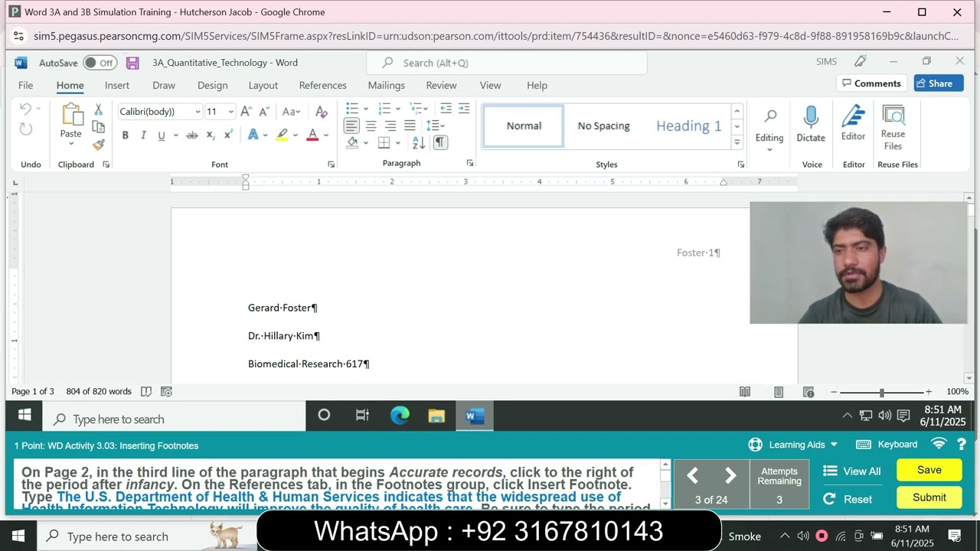Open Comments pane
The width and height of the screenshot is (980, 551).
tap(871, 83)
